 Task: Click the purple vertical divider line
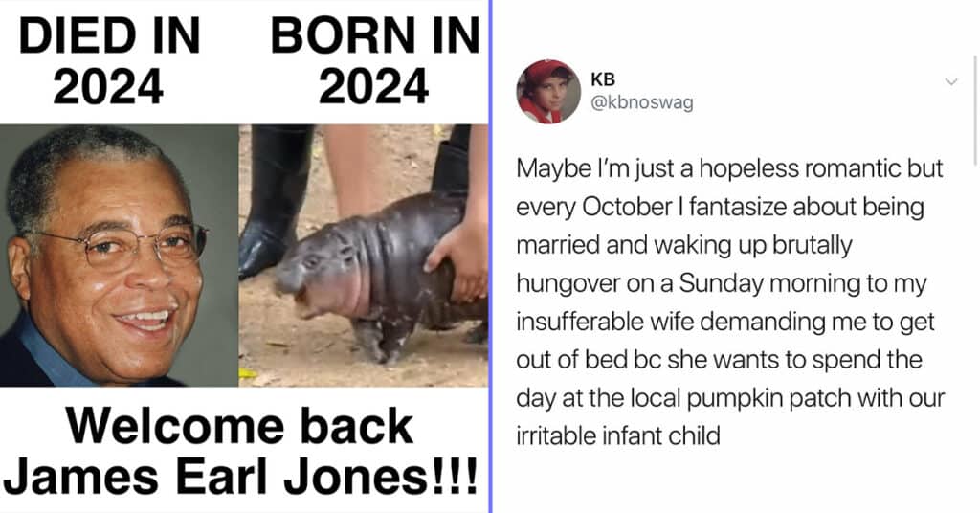point(491,256)
